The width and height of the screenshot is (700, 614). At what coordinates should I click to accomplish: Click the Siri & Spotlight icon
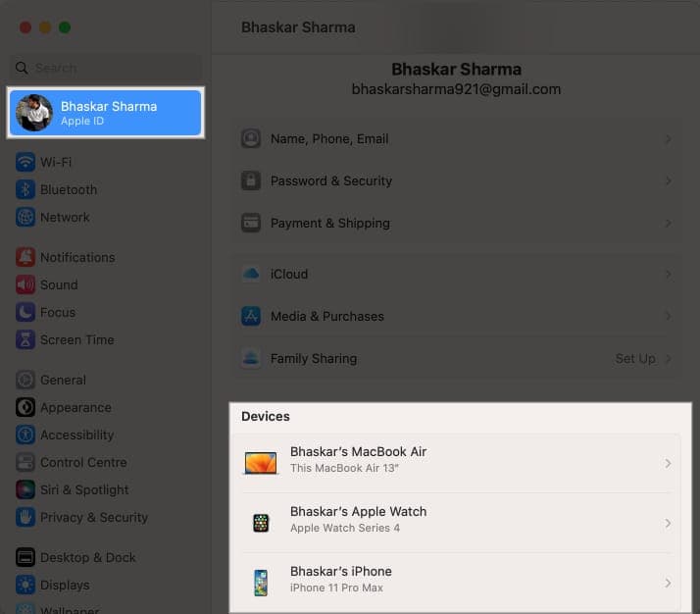point(25,489)
